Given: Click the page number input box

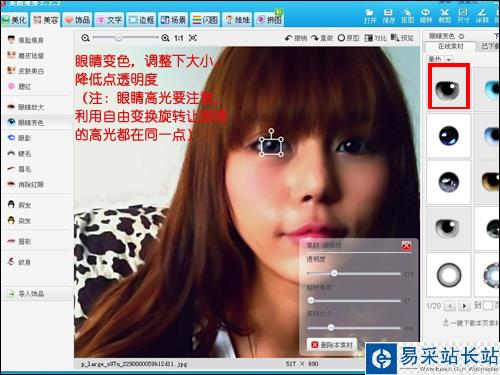Looking at the screenshot, I should pyautogui.click(x=488, y=306).
